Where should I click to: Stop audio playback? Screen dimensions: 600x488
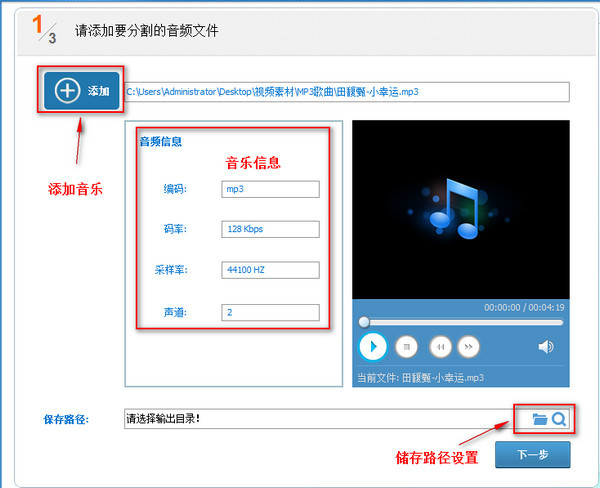406,346
